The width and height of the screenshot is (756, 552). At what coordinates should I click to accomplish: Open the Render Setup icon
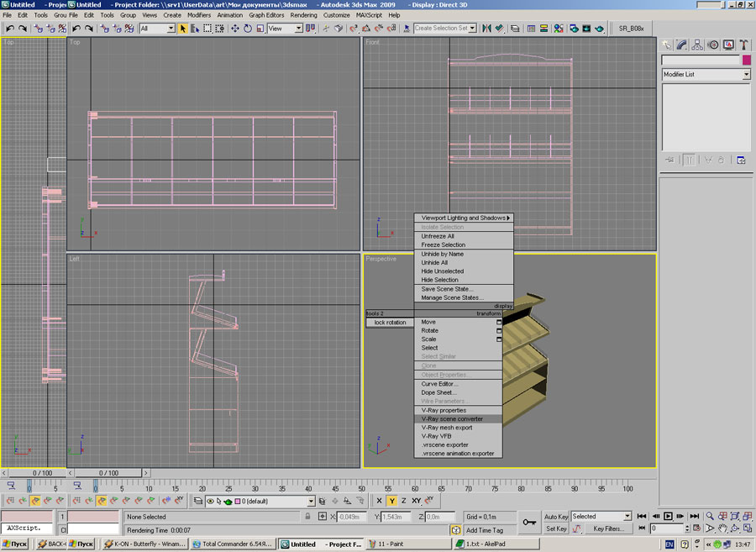574,29
